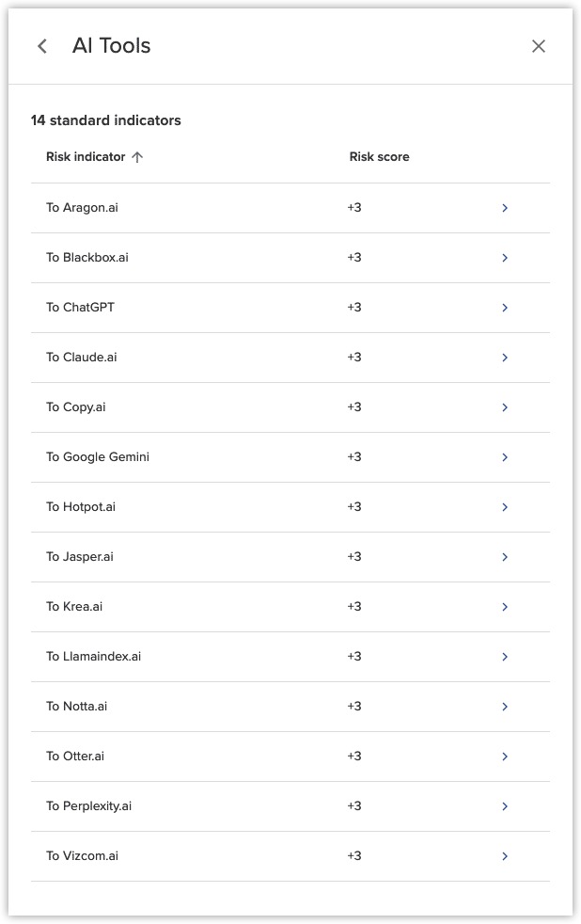Open To Claude.ai chevron arrow
This screenshot has height=924, width=581.
505,358
